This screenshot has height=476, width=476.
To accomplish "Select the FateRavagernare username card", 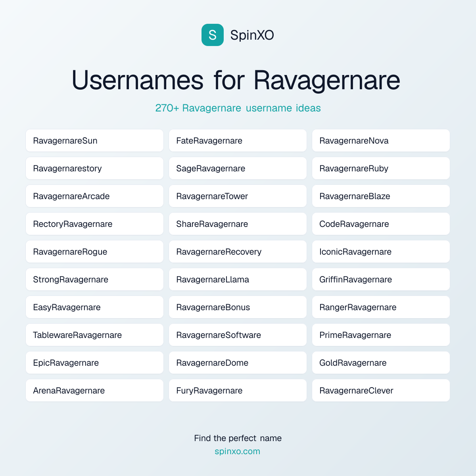I will 238,140.
